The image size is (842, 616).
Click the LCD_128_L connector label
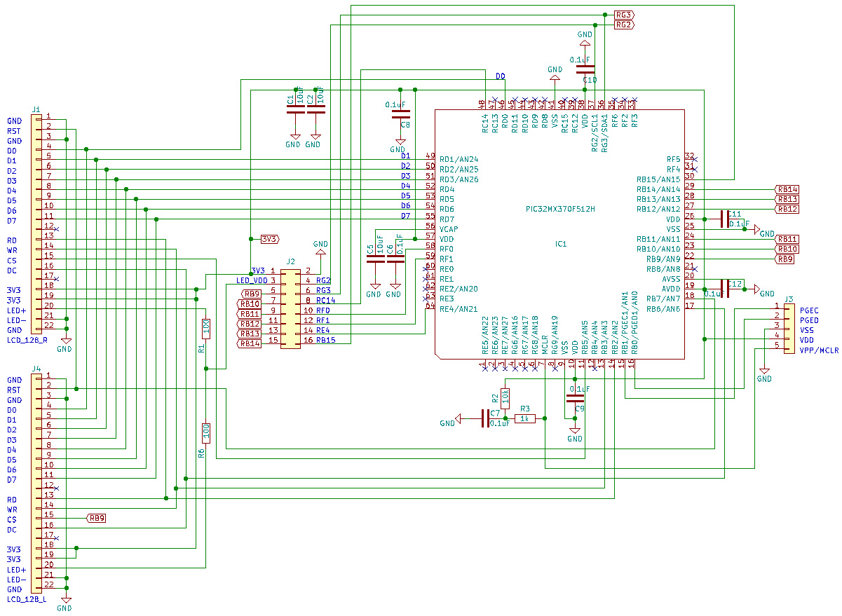click(27, 599)
